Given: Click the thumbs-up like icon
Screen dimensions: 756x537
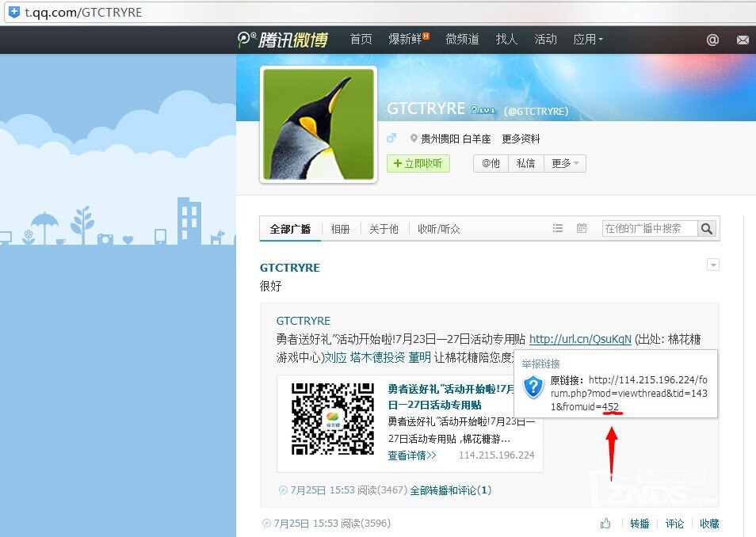Looking at the screenshot, I should 605,524.
